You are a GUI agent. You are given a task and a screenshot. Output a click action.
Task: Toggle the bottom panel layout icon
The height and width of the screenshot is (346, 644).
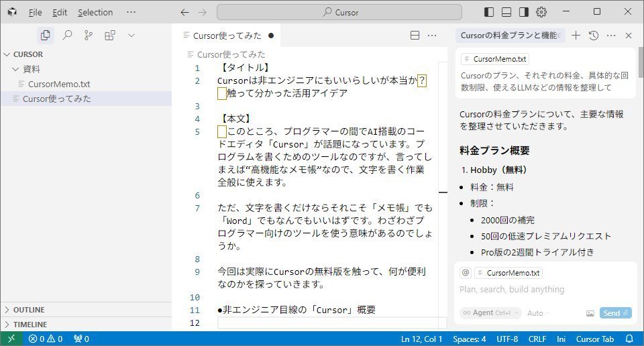(x=506, y=12)
